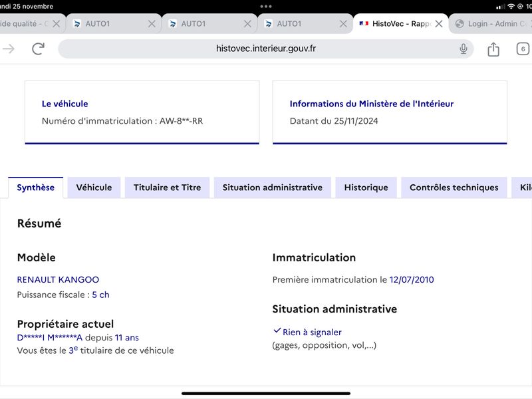
Task: Open the Véhicule tab
Action: pos(94,188)
